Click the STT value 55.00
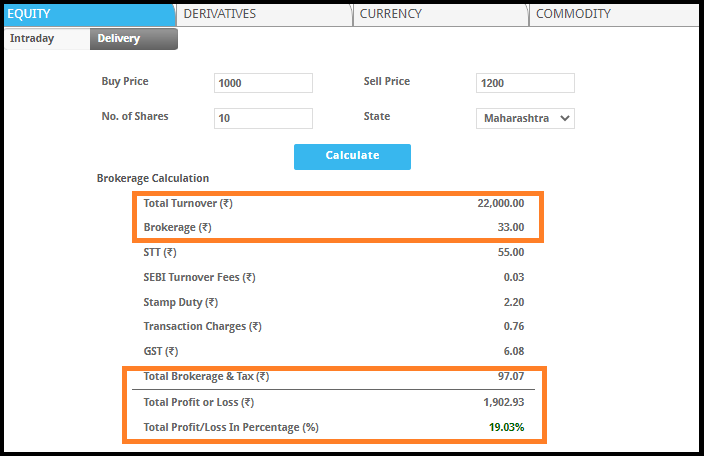Viewport: 704px width, 456px height. (510, 252)
